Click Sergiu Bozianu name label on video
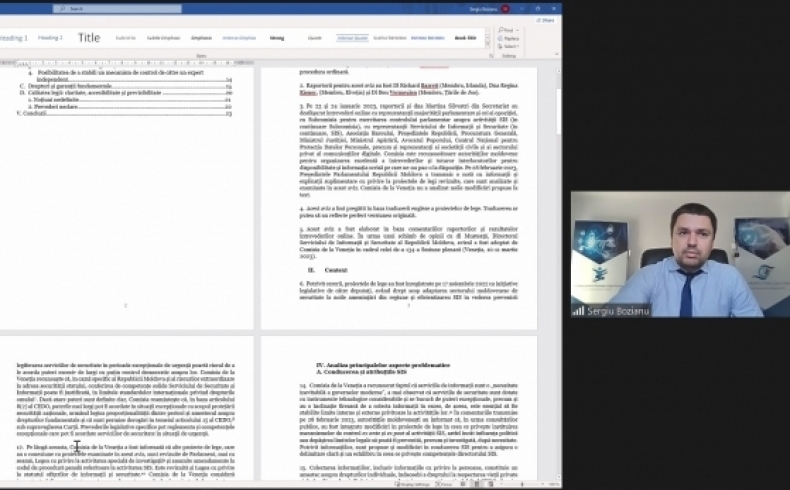Viewport: 790px width, 490px height. [617, 311]
